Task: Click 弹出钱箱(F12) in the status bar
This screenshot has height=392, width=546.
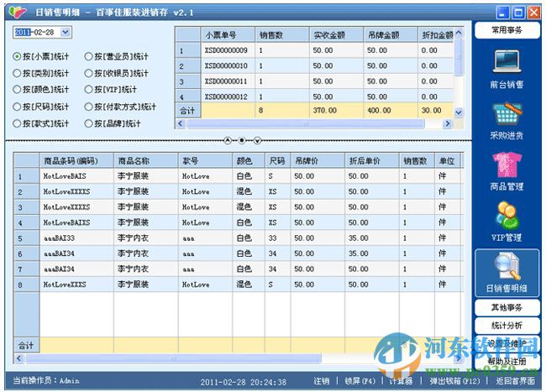Action: [x=454, y=381]
